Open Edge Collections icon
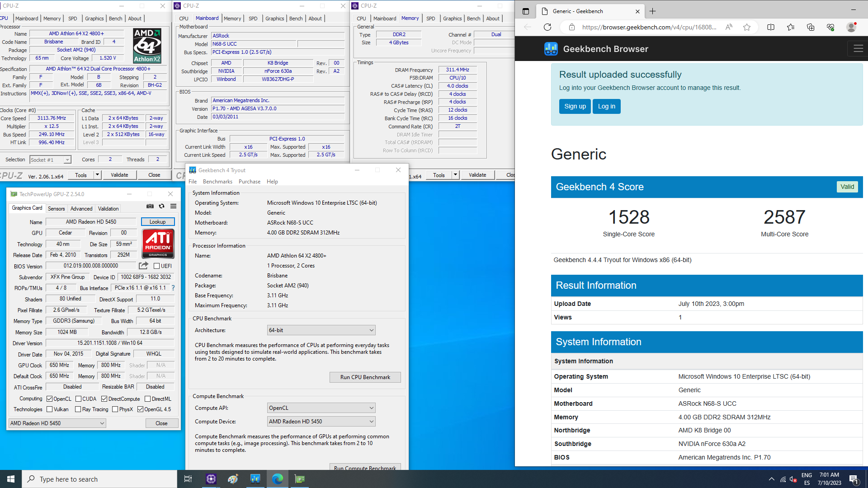The image size is (868, 488). (811, 27)
